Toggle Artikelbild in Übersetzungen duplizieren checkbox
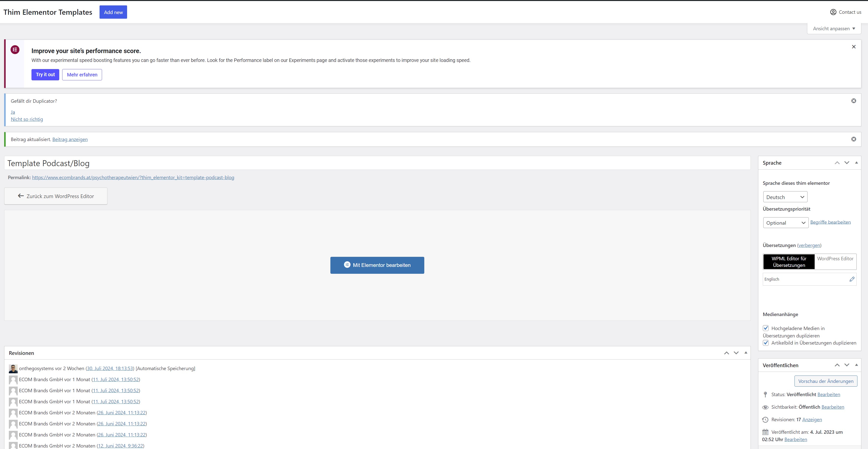 (x=766, y=343)
